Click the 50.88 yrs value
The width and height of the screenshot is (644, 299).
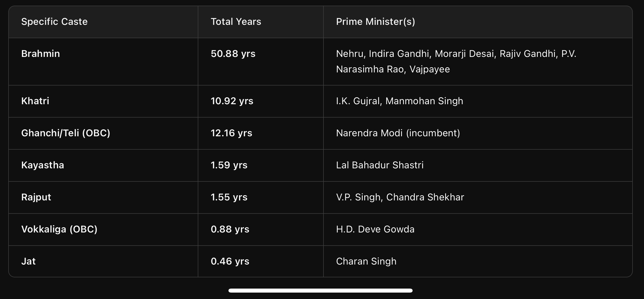(233, 54)
